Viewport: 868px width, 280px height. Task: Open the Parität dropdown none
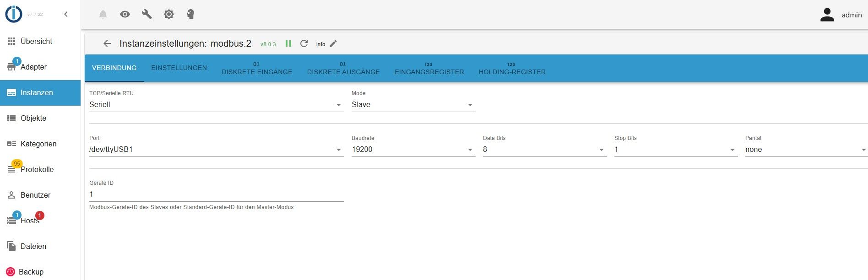click(x=807, y=150)
